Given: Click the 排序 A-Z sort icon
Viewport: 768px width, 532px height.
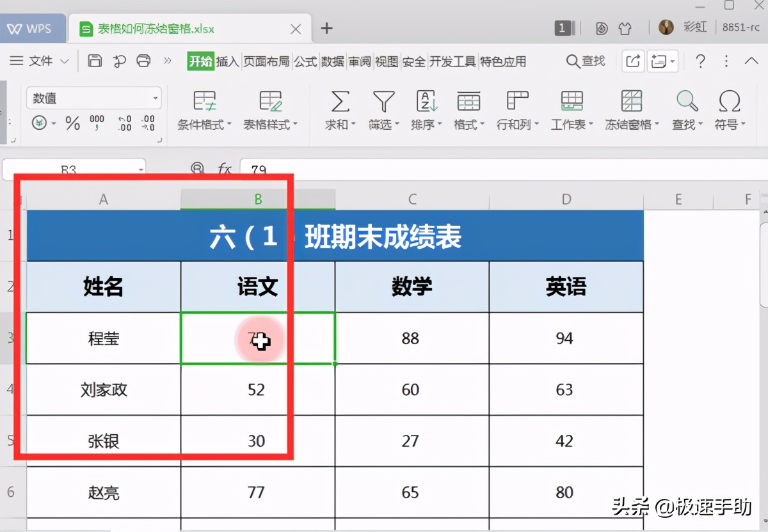Looking at the screenshot, I should click(426, 101).
